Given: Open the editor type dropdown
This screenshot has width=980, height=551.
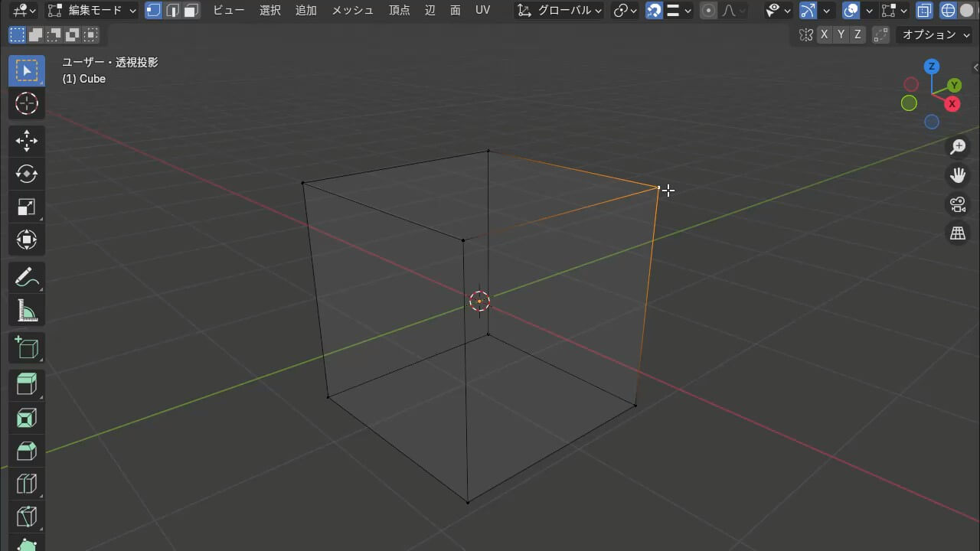Looking at the screenshot, I should point(24,11).
